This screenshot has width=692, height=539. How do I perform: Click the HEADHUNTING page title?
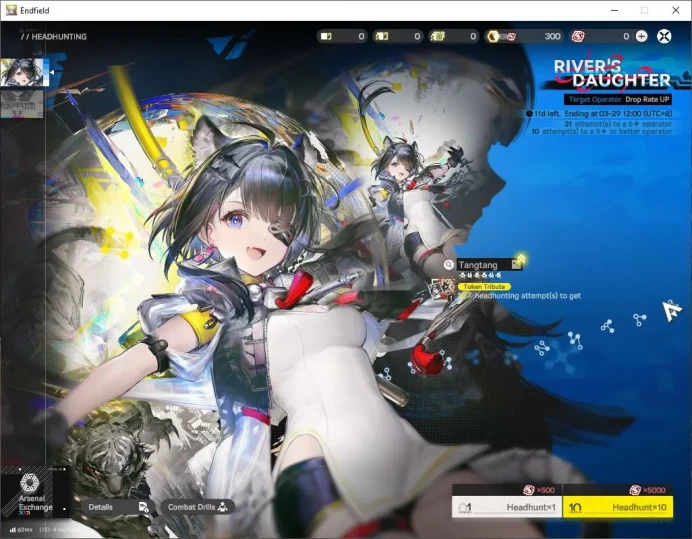pyautogui.click(x=53, y=37)
